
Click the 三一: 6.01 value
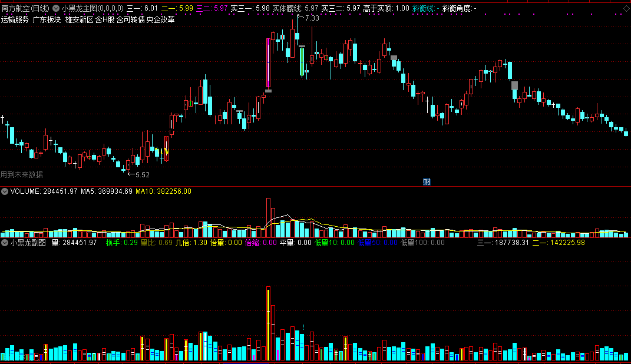(142, 8)
